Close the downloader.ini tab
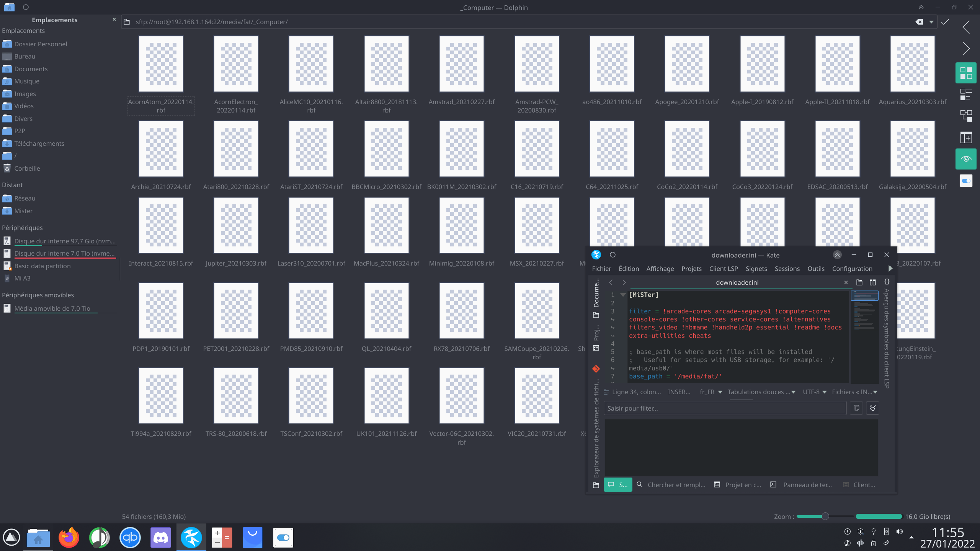 coord(846,282)
